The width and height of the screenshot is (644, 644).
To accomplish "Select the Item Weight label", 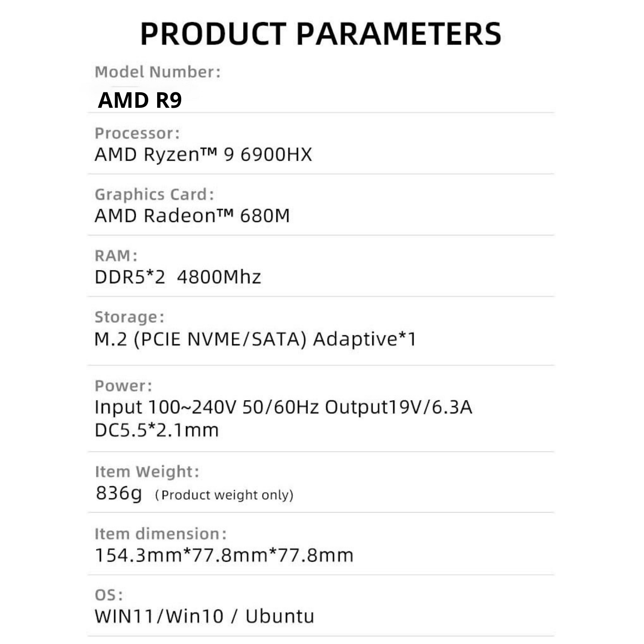I will tap(147, 471).
